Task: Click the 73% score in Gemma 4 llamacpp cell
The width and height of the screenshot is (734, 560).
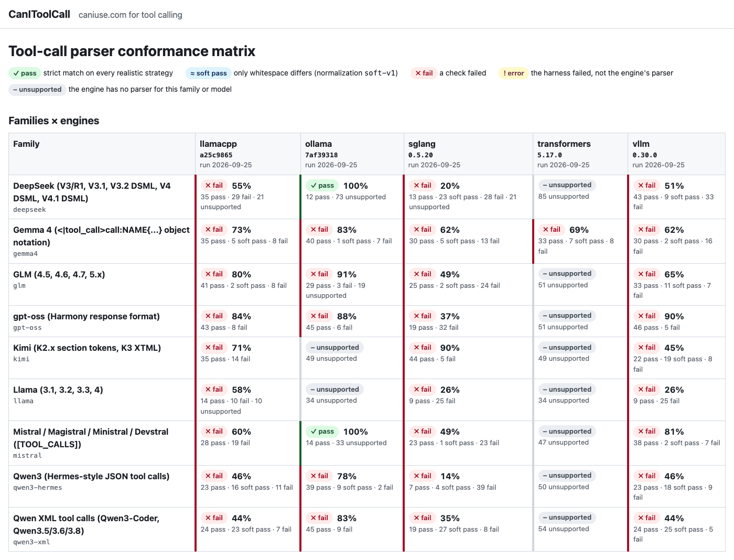Action: click(242, 230)
